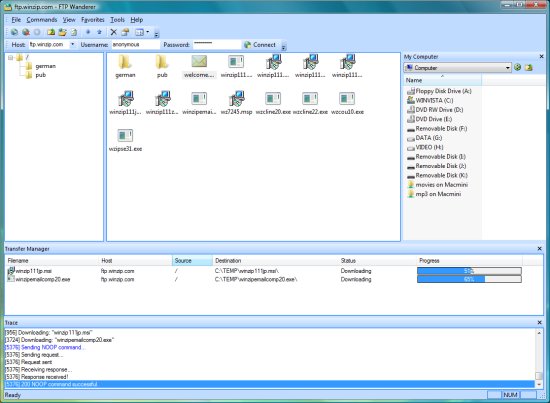Viewport: 550px width, 403px height.
Task: Collapse the root folder tree node
Action: coord(11,58)
